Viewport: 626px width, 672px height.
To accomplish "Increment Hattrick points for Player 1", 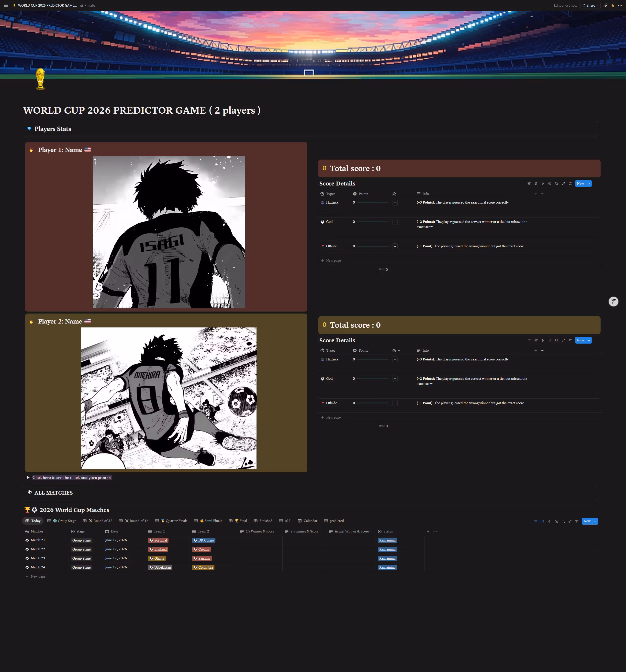I will point(395,203).
